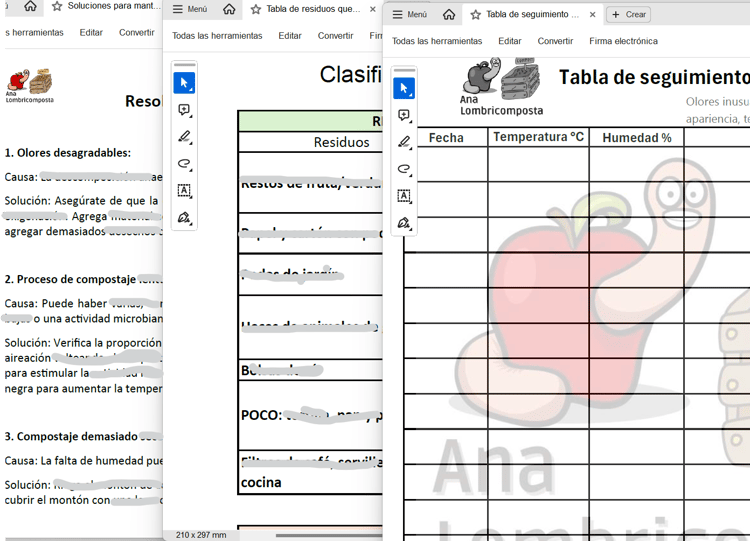
Task: Go to Home in the residuos window
Action: pyautogui.click(x=229, y=9)
